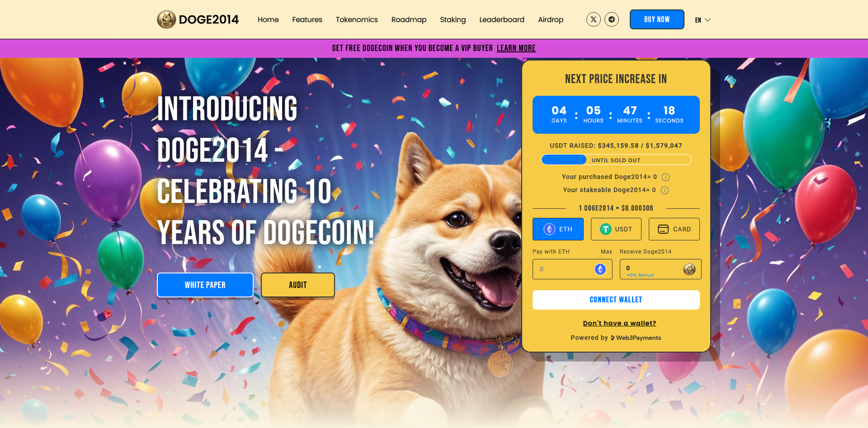868x428 pixels.
Task: Click the USDT raised progress bar
Action: point(616,159)
